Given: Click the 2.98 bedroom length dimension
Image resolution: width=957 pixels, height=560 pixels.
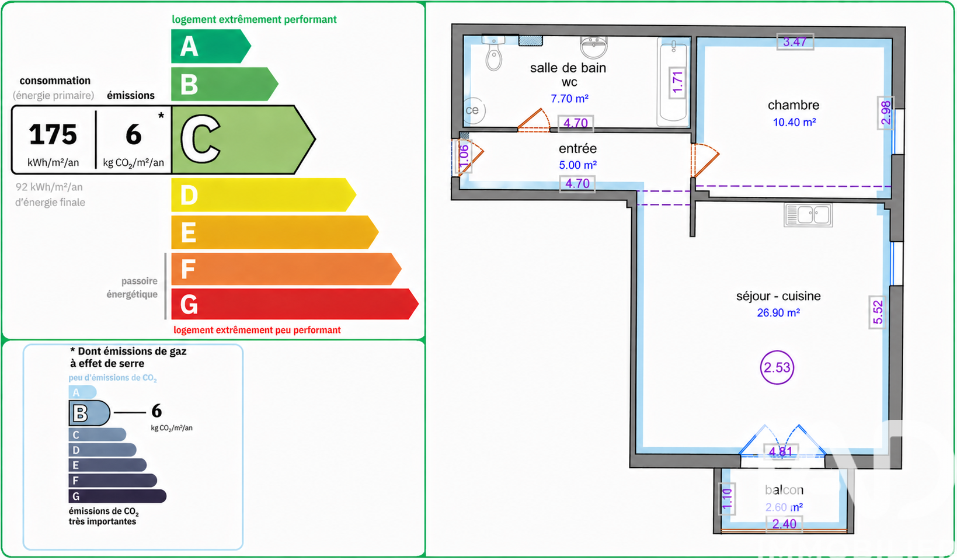Looking at the screenshot, I should tap(886, 113).
